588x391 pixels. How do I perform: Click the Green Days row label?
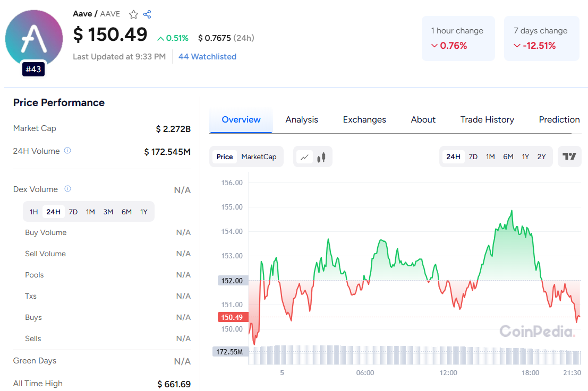pos(35,361)
